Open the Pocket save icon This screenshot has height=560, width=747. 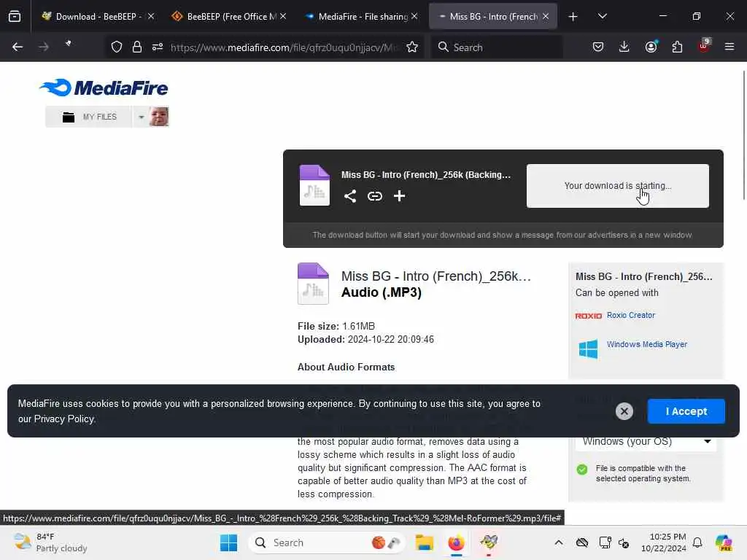tap(598, 47)
